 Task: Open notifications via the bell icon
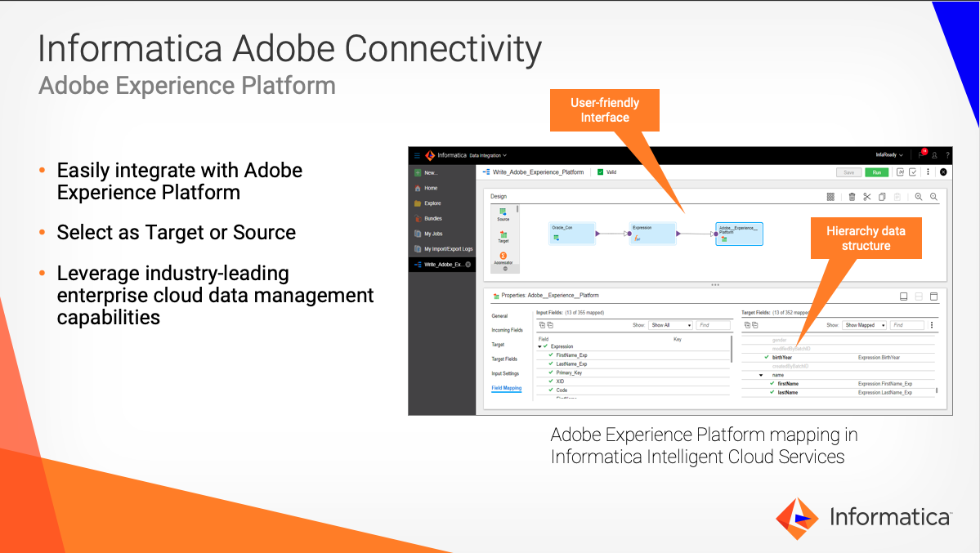[x=922, y=154]
